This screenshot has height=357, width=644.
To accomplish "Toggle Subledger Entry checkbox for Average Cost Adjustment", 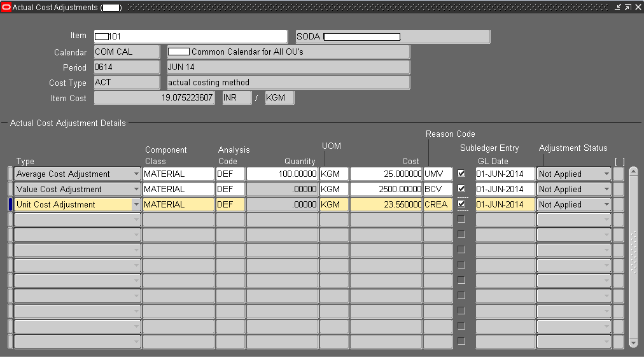I will point(461,173).
